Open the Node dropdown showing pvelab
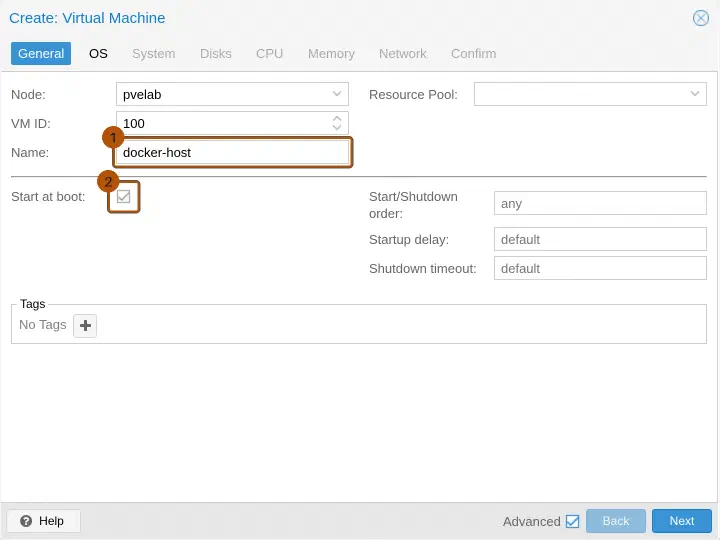 pyautogui.click(x=337, y=94)
